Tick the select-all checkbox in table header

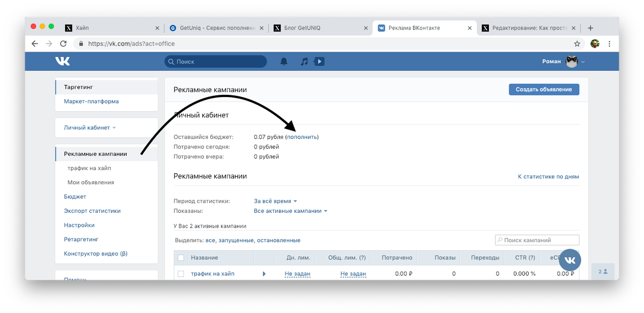tap(181, 258)
